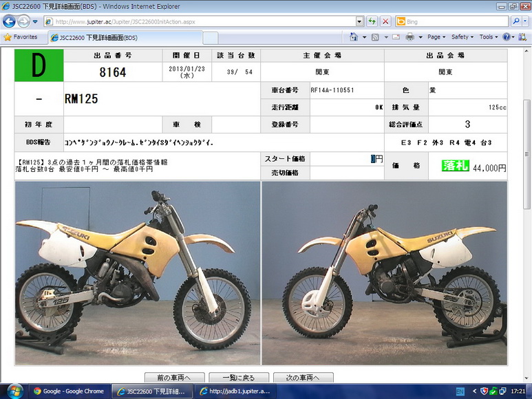The image size is (532, 399).
Task: Open the Page menu
Action: 436,37
